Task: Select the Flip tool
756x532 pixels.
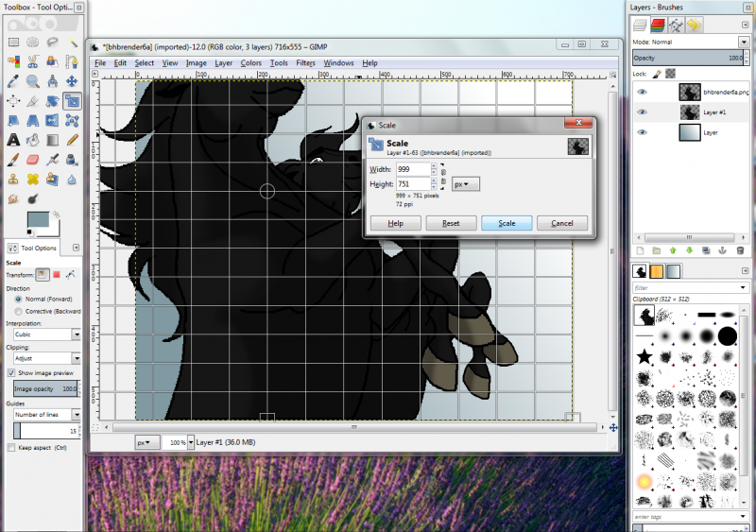Action: (x=52, y=120)
